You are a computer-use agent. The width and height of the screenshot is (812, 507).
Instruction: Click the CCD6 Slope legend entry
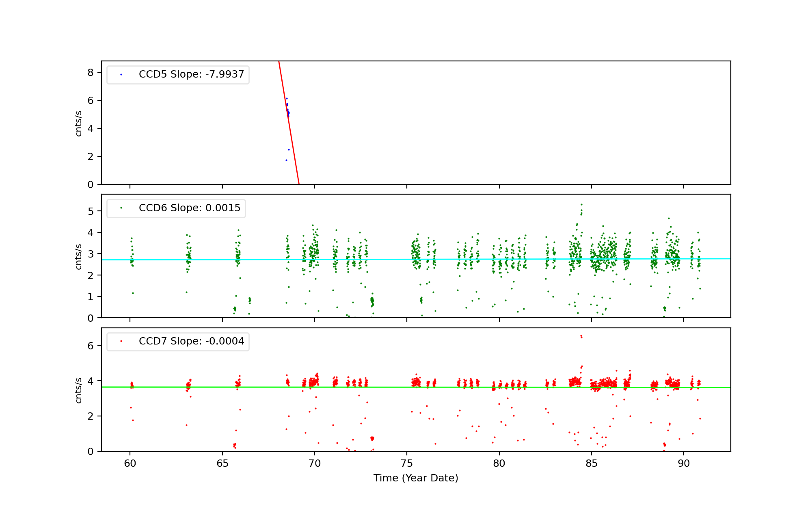(x=189, y=208)
